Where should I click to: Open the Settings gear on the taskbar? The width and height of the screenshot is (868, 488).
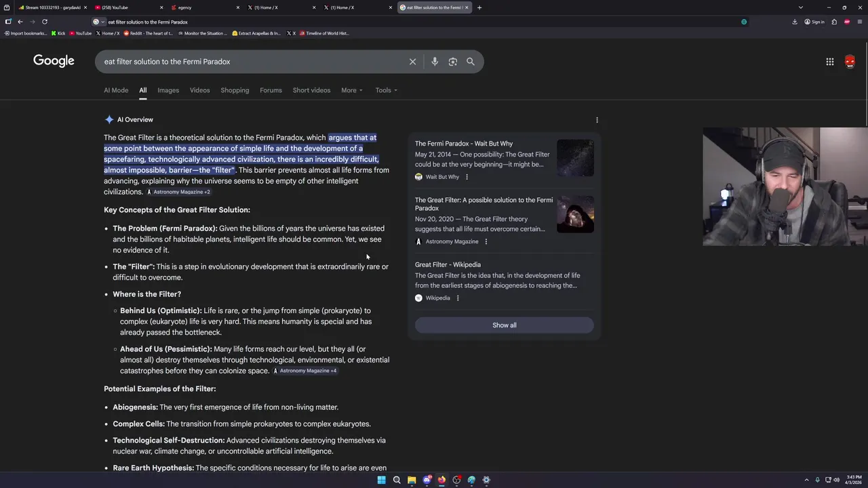[486, 480]
